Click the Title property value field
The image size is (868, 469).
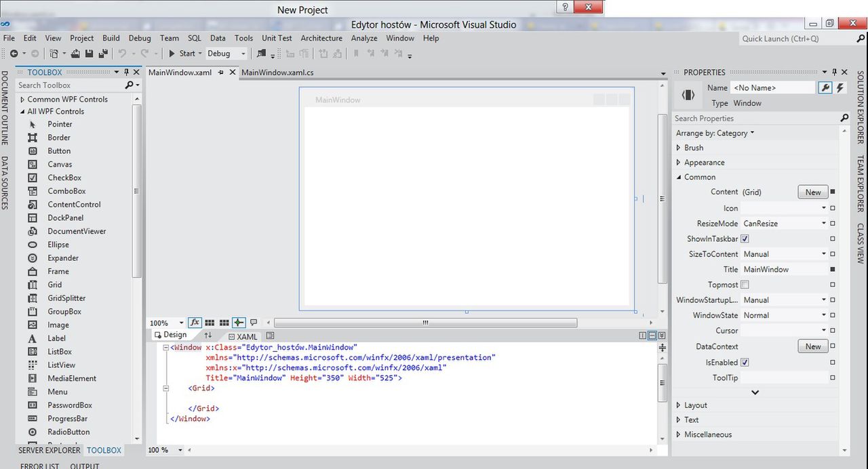click(785, 269)
